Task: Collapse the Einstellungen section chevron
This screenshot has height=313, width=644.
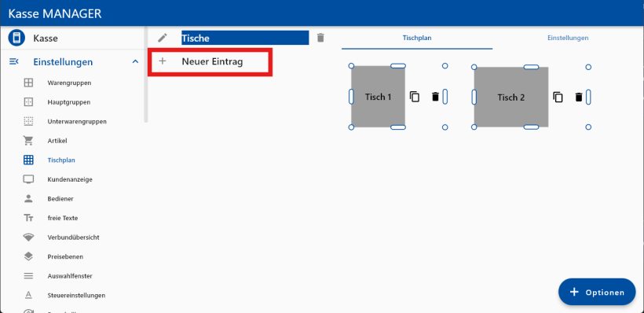Action: 135,61
